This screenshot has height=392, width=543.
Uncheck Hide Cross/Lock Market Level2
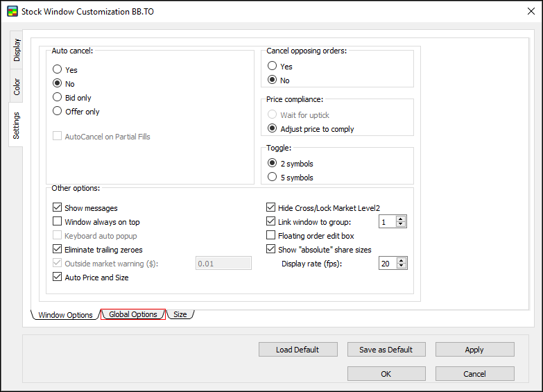(271, 208)
